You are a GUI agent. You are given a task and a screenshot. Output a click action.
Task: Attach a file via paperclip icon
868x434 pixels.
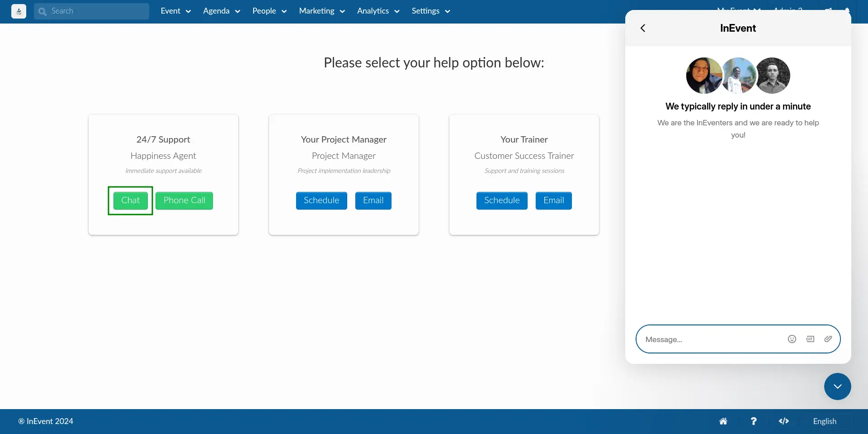[828, 339]
